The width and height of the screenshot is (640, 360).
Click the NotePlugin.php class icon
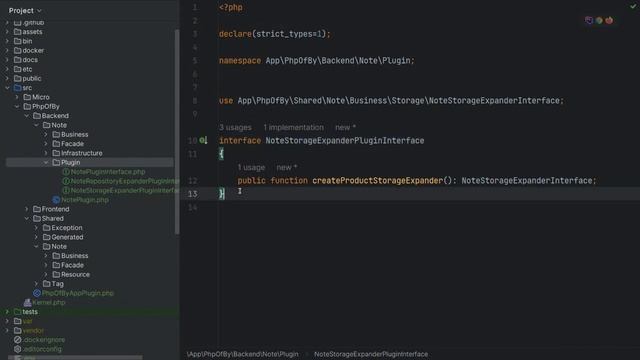point(56,200)
